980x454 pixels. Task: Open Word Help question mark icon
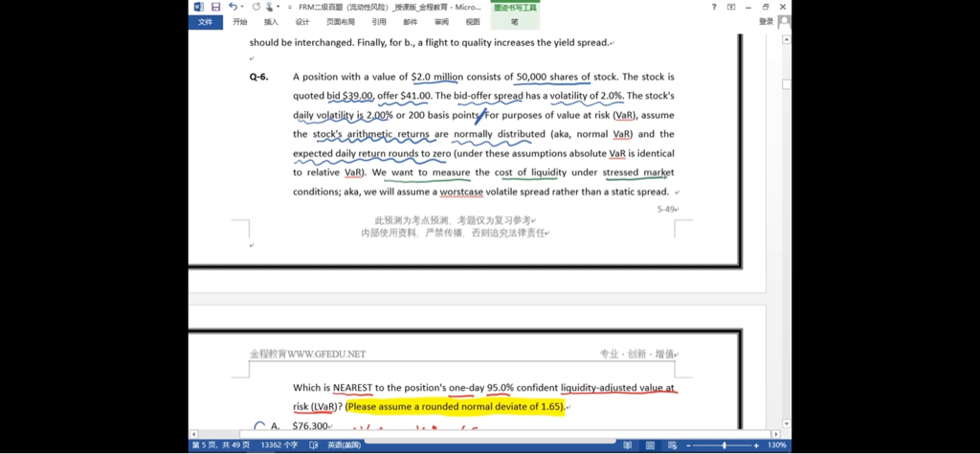(x=714, y=7)
